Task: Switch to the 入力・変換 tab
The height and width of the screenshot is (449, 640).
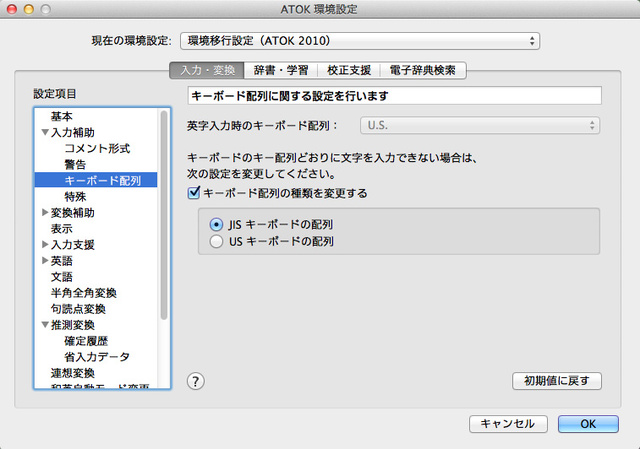Action: coord(207,70)
